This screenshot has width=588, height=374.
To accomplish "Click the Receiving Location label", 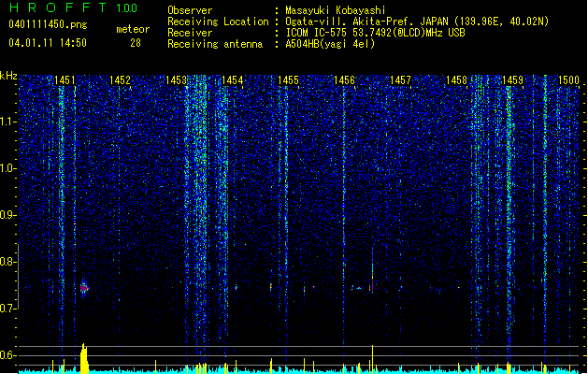I will pyautogui.click(x=218, y=22).
